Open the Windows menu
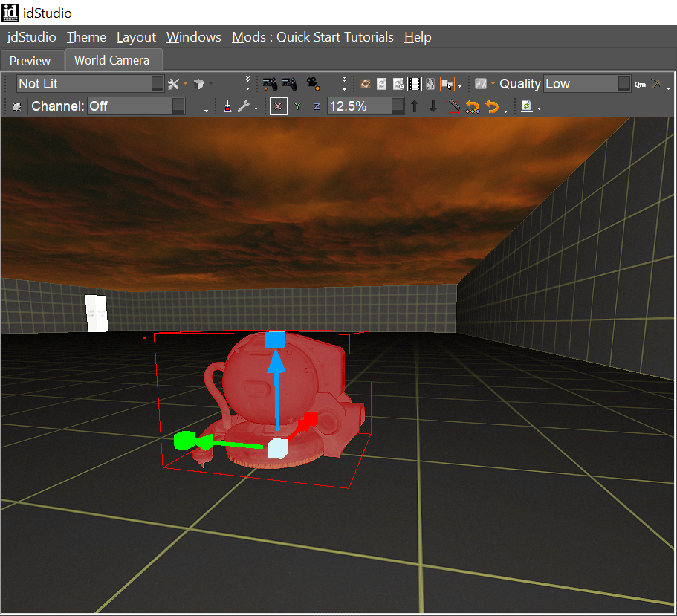Viewport: 677px width, 616px height. point(194,37)
